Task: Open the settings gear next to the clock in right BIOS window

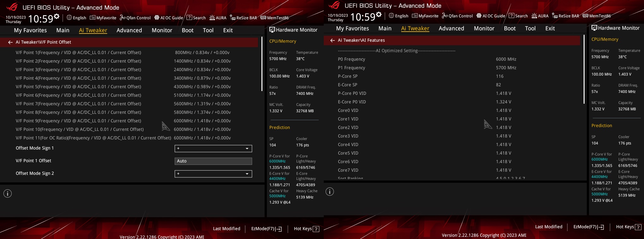Action: 379,15
